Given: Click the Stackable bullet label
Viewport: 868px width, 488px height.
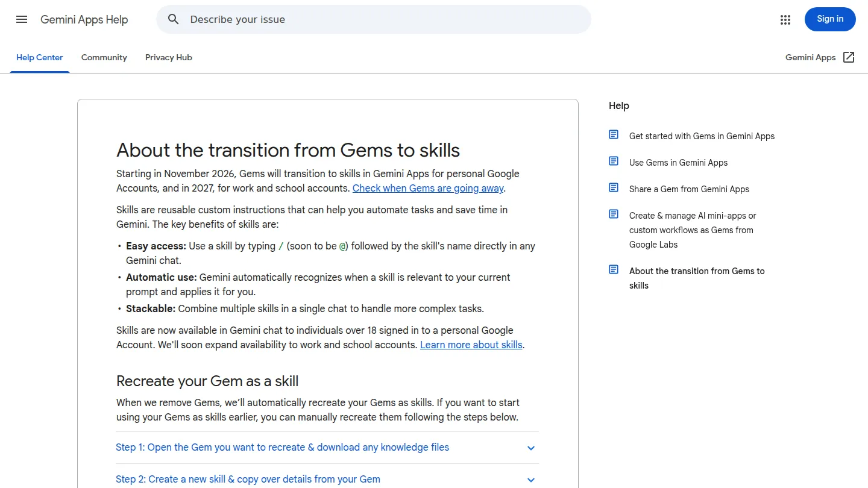Looking at the screenshot, I should 151,308.
